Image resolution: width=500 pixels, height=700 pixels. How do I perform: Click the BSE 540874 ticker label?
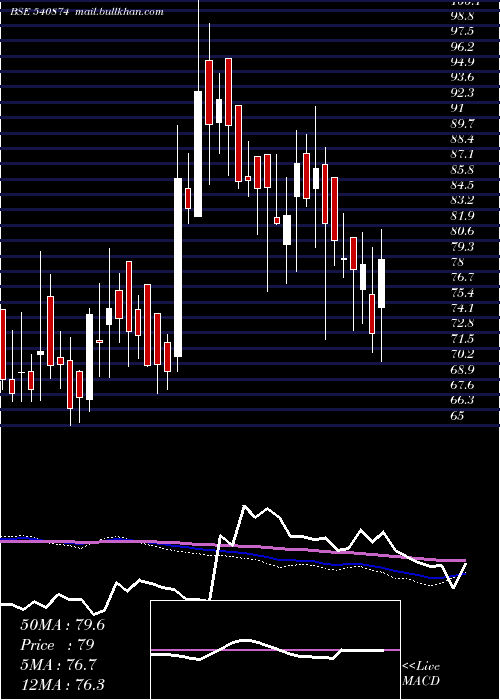pos(39,12)
